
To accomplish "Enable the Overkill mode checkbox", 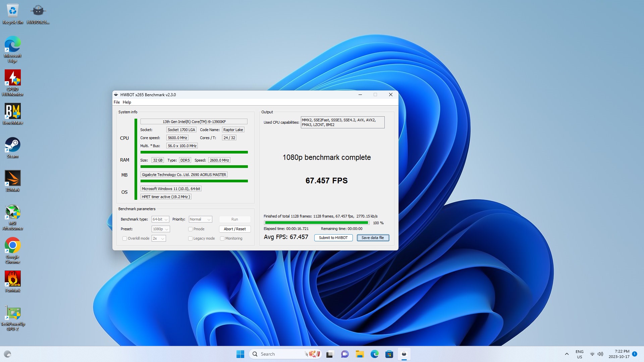I will point(124,239).
